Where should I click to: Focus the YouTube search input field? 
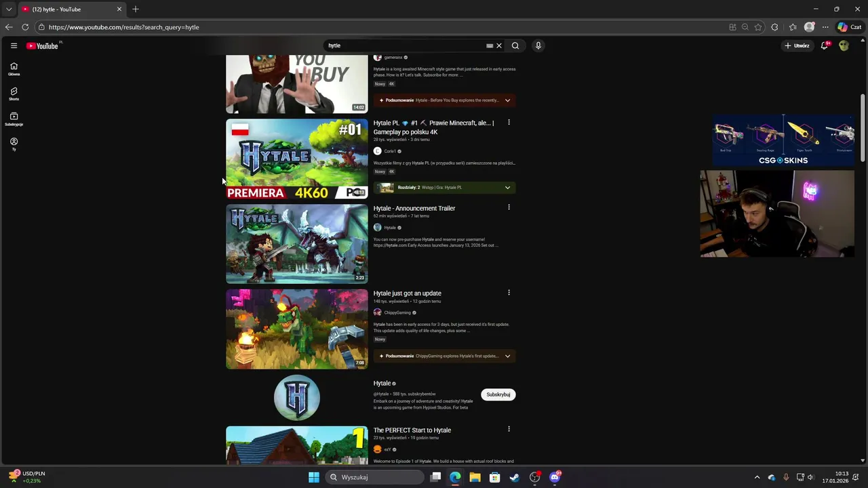click(x=406, y=45)
